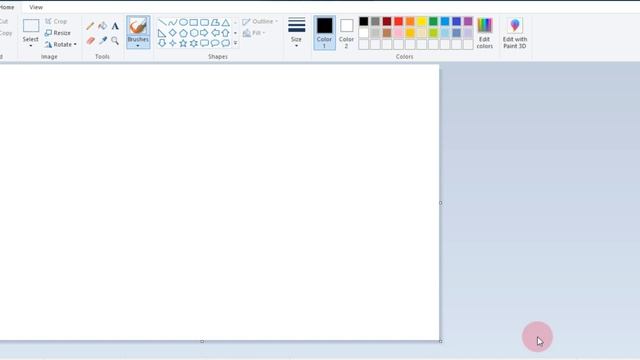Viewport: 640px width, 360px height.
Task: Activate Color 1 foreground selector
Action: [324, 33]
